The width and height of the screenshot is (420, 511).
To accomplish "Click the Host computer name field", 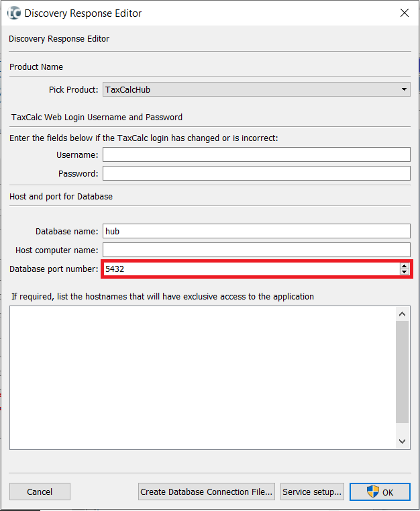I will 256,250.
